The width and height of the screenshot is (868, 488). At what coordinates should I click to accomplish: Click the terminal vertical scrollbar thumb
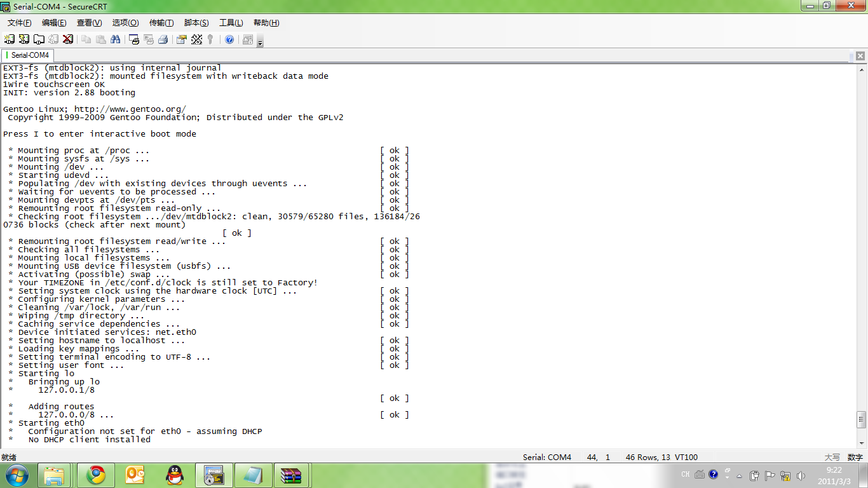861,419
